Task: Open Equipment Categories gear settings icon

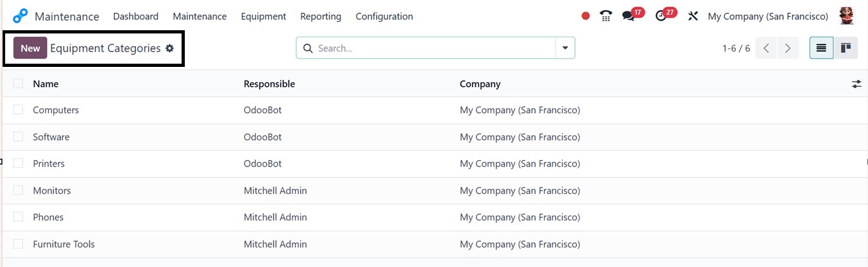Action: coord(170,48)
